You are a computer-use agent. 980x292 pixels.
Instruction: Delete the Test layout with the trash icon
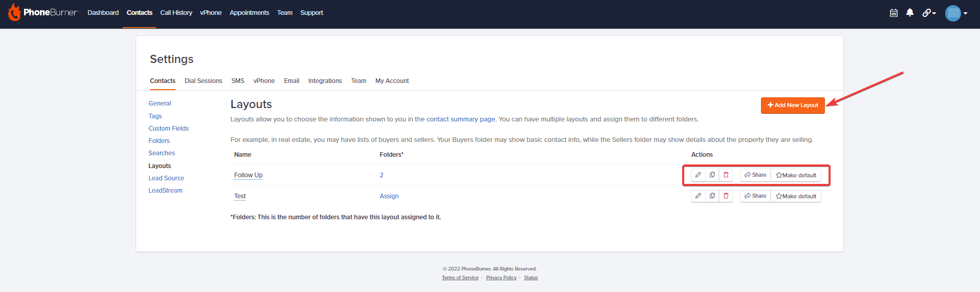pos(726,196)
